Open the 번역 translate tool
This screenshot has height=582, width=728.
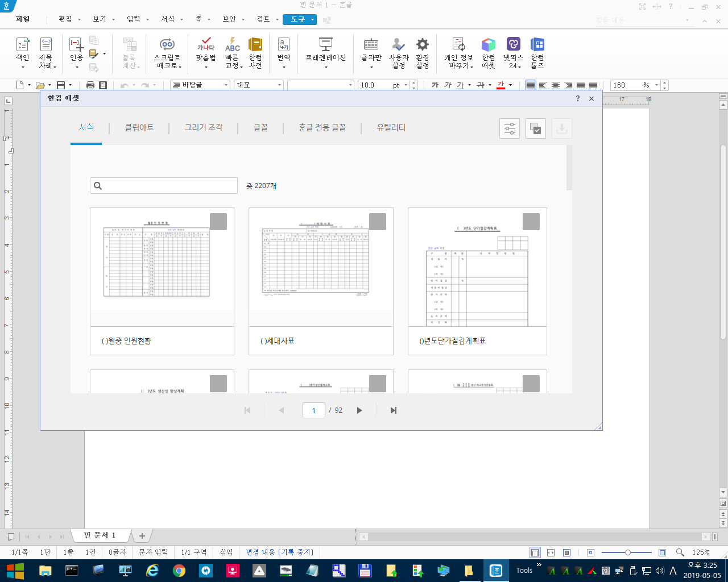pyautogui.click(x=284, y=53)
